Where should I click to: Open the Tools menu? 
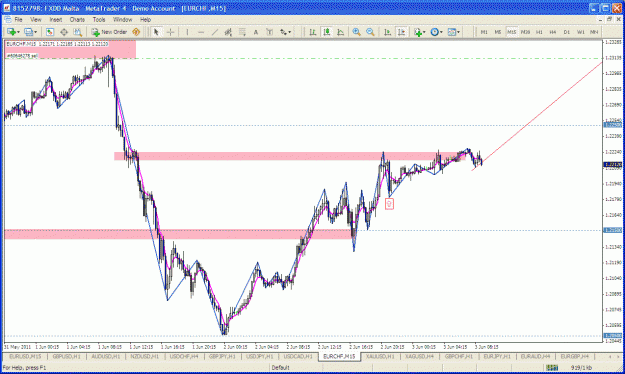(x=99, y=20)
